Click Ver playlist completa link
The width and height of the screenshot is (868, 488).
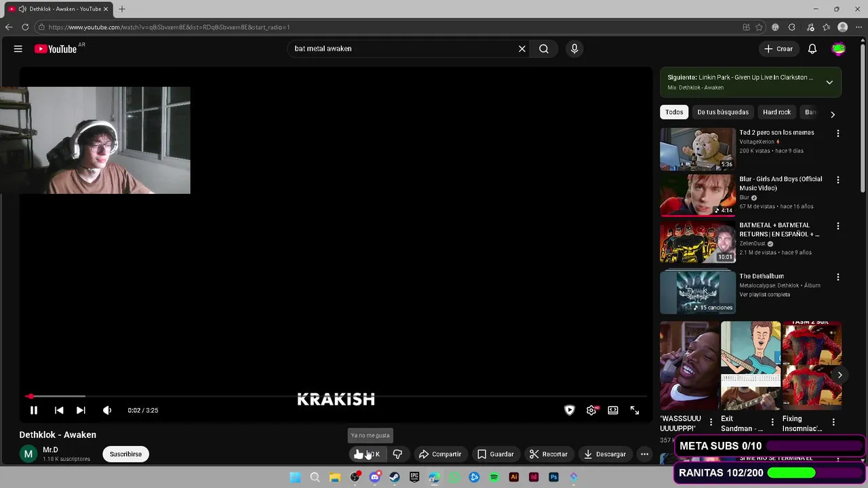tap(765, 295)
